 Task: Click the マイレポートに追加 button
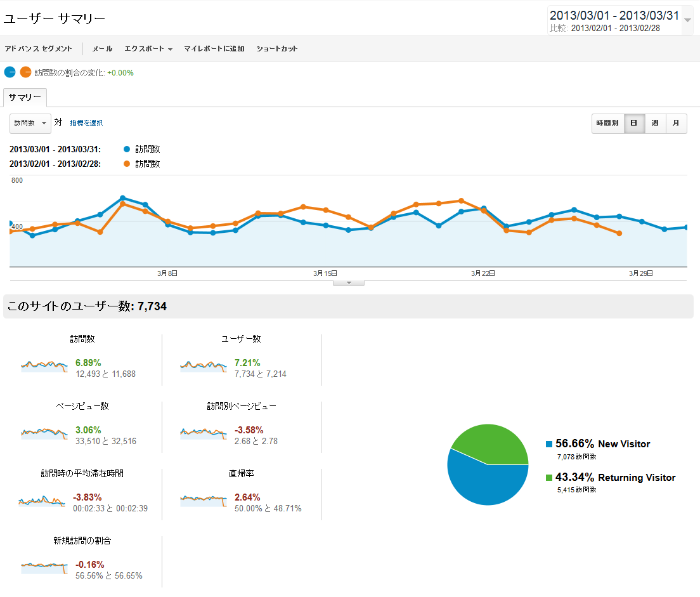tap(214, 49)
